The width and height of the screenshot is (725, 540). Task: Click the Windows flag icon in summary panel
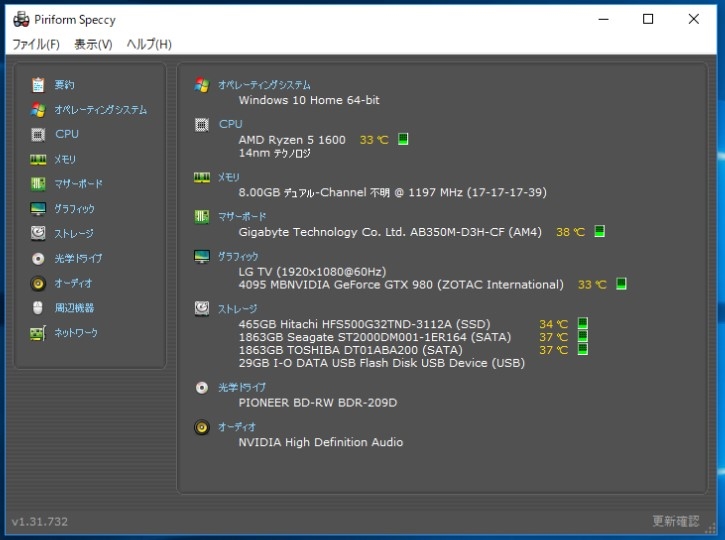click(202, 85)
